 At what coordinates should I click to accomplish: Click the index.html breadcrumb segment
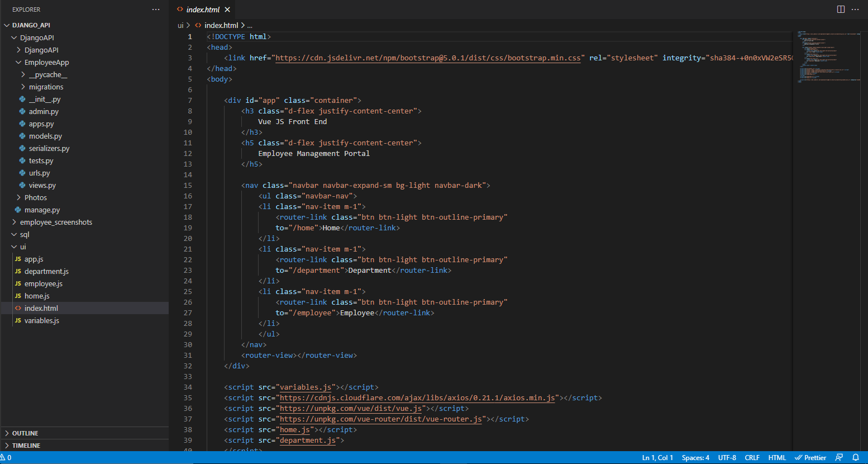coord(221,25)
